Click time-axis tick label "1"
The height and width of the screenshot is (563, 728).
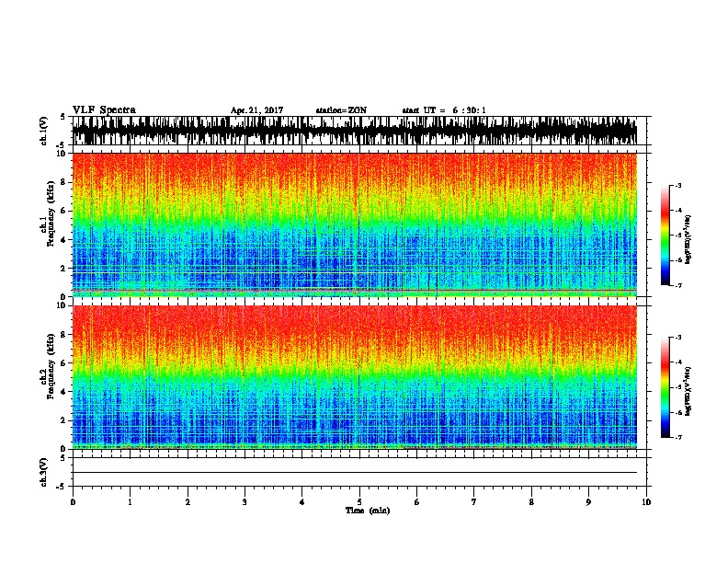[x=130, y=502]
